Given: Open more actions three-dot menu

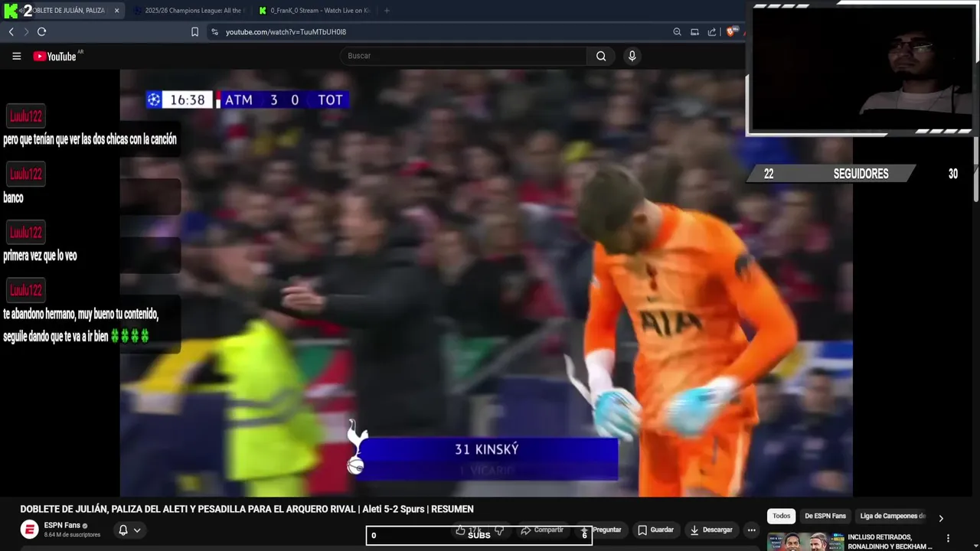Looking at the screenshot, I should coord(751,530).
